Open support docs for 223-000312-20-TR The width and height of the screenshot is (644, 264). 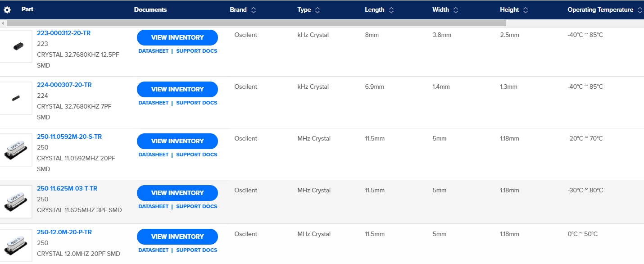click(x=196, y=51)
